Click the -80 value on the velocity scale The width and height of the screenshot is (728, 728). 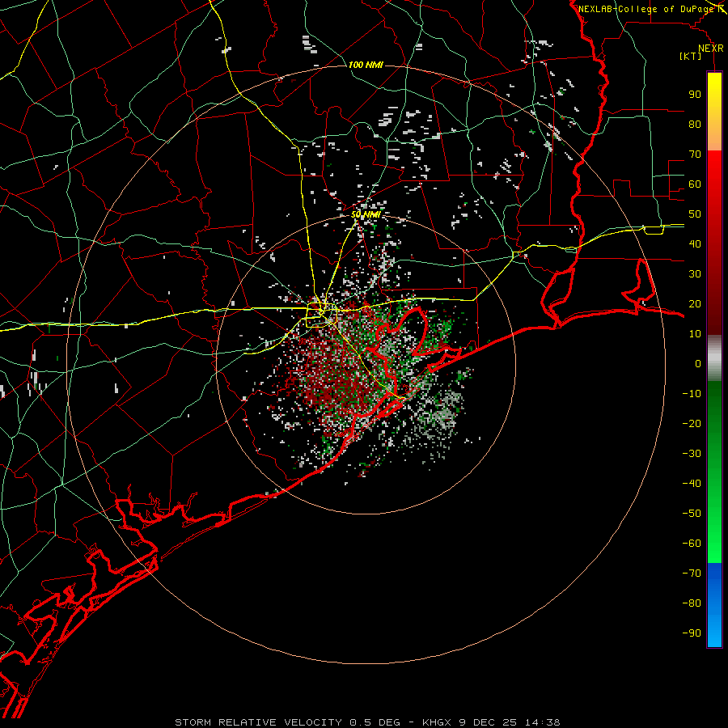pos(692,603)
